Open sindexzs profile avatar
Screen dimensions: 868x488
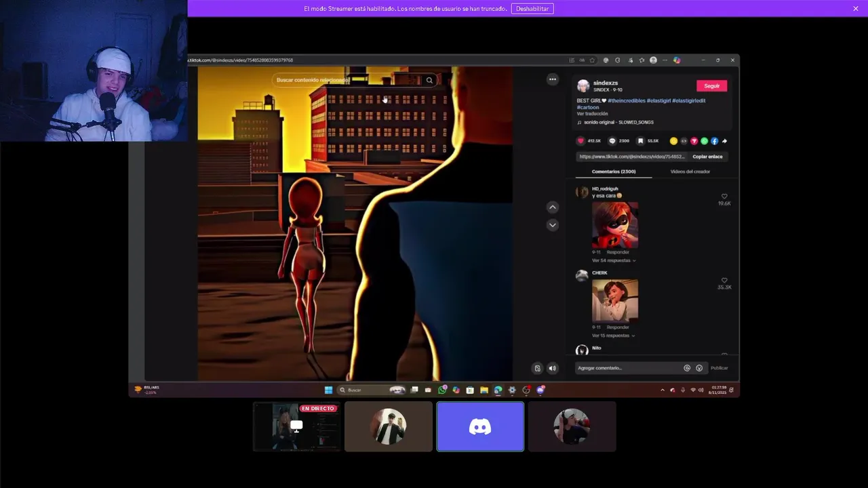(x=583, y=85)
